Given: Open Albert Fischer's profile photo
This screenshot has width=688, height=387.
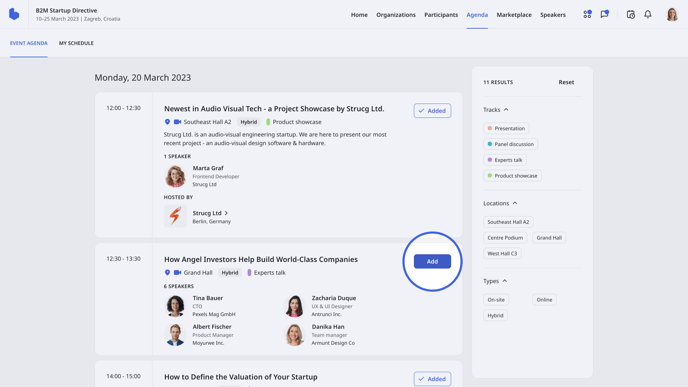Looking at the screenshot, I should pos(175,335).
